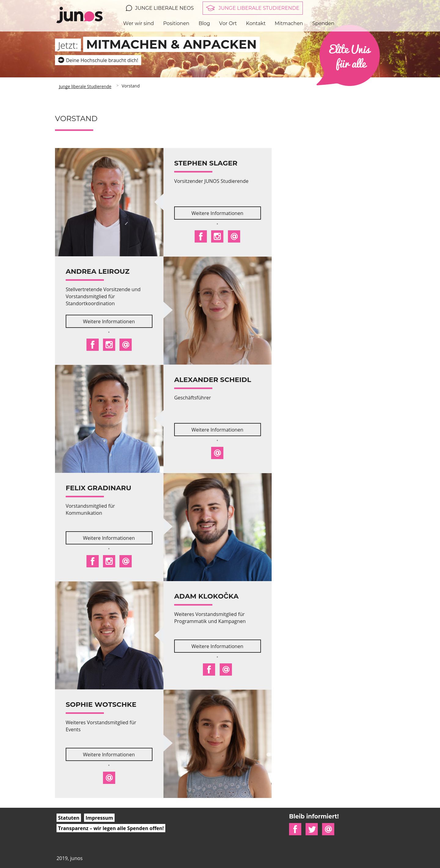This screenshot has width=440, height=868.
Task: Click the junos logo
Action: [79, 15]
